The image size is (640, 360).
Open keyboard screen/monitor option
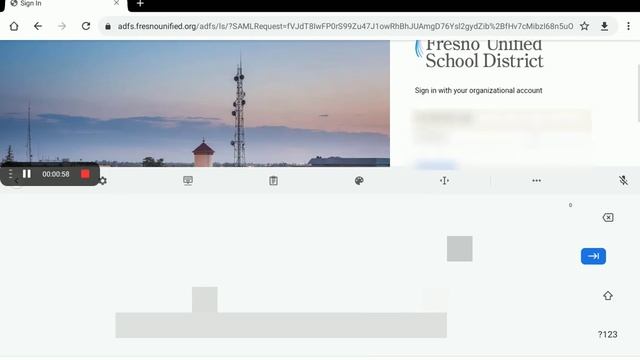188,180
